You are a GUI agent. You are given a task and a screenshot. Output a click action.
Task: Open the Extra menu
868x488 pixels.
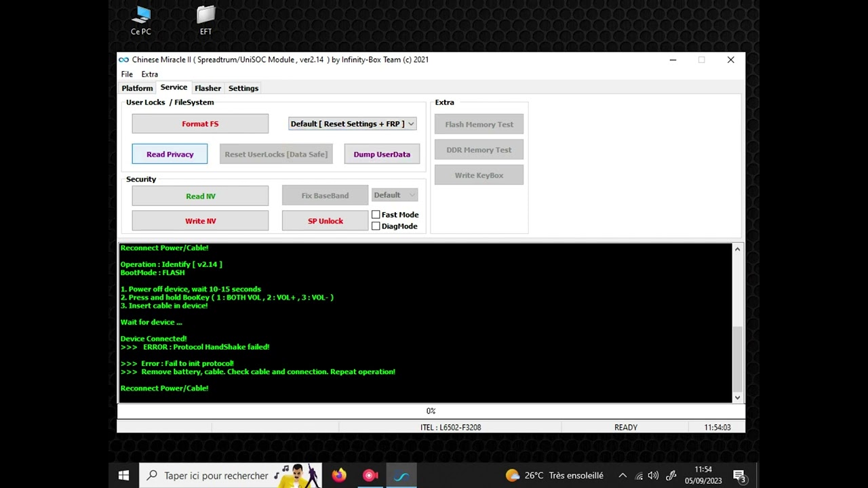pos(149,74)
